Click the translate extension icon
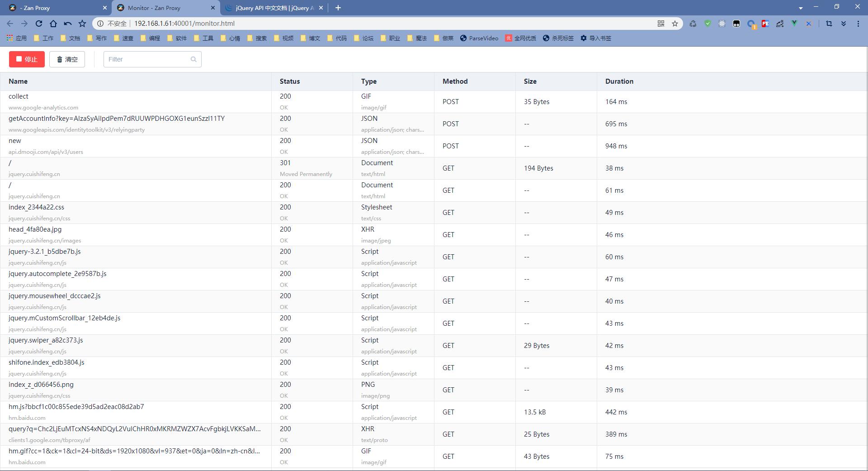The width and height of the screenshot is (868, 471). (x=780, y=24)
